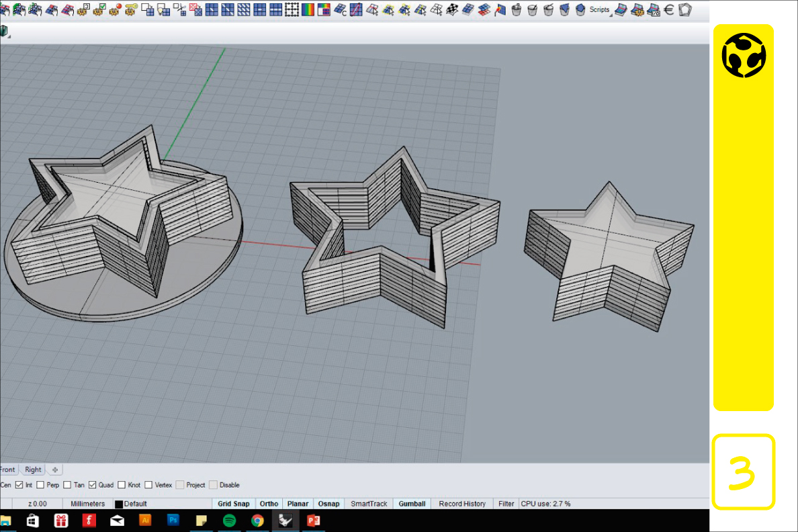798x532 pixels.
Task: Uncheck the Int object snap
Action: [x=19, y=485]
